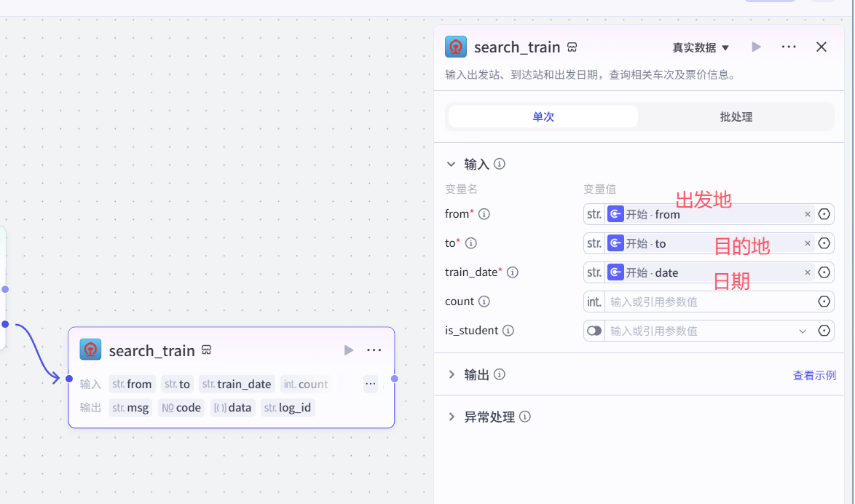Click the 开始 · to value field
Image resolution: width=855 pixels, height=504 pixels.
(x=709, y=243)
